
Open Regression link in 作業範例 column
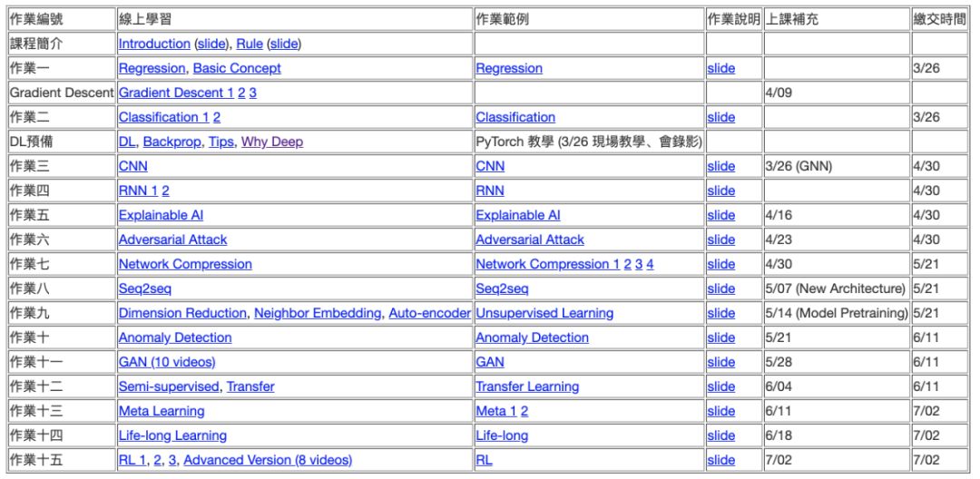coord(509,68)
